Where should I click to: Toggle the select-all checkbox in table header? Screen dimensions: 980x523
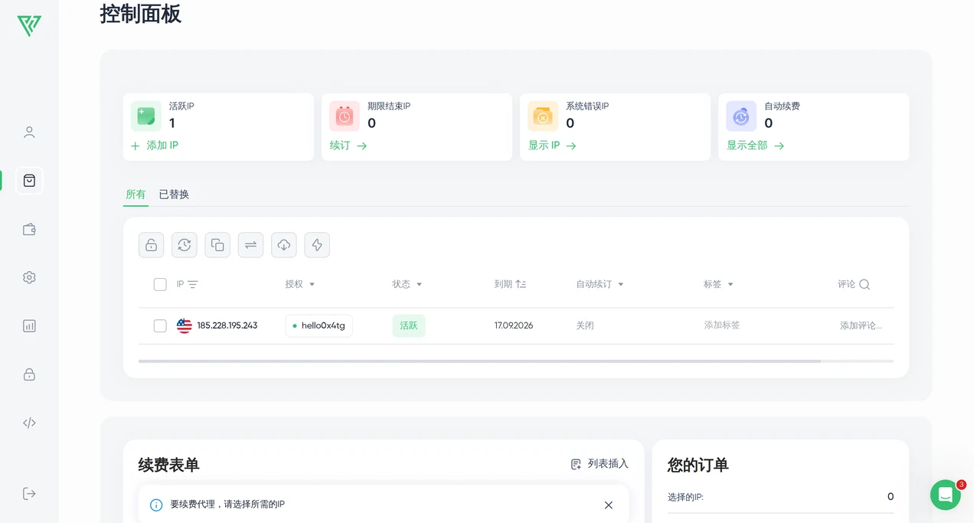click(160, 285)
